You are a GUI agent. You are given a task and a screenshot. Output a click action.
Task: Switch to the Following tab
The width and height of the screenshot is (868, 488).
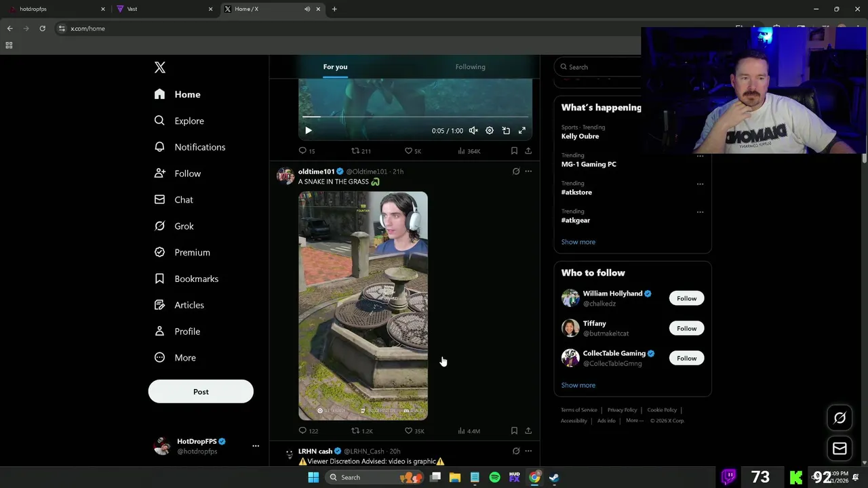coord(471,67)
